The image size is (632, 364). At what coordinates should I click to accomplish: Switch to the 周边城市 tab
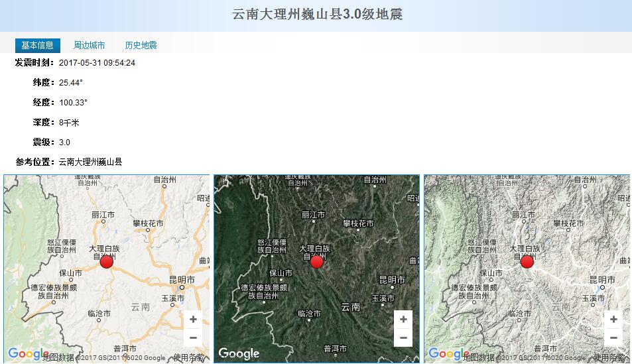point(89,46)
